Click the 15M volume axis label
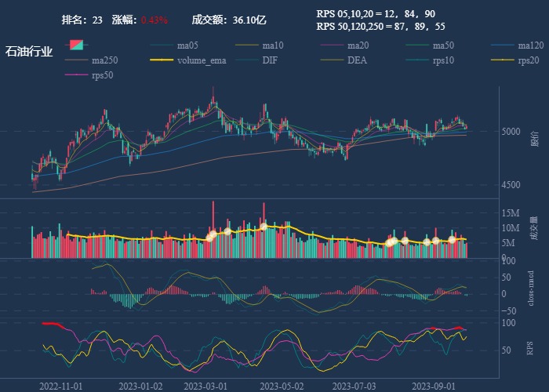Image resolution: width=549 pixels, height=392 pixels. (x=511, y=213)
